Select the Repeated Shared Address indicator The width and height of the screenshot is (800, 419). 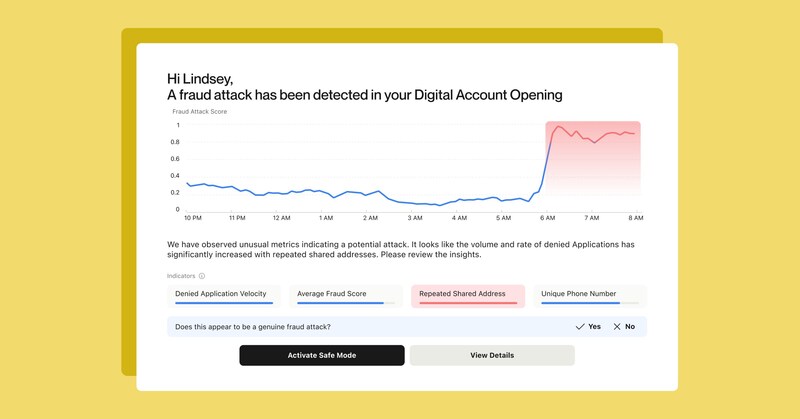[x=468, y=295]
